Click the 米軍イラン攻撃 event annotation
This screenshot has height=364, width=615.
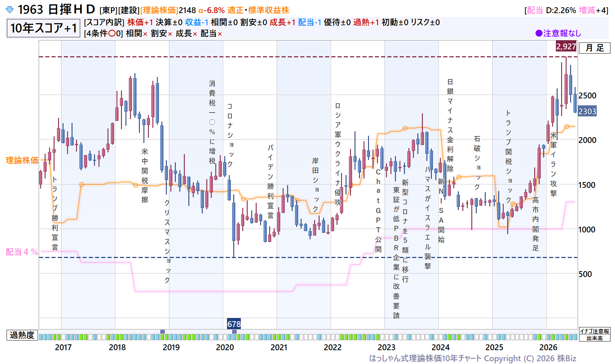pos(553,164)
